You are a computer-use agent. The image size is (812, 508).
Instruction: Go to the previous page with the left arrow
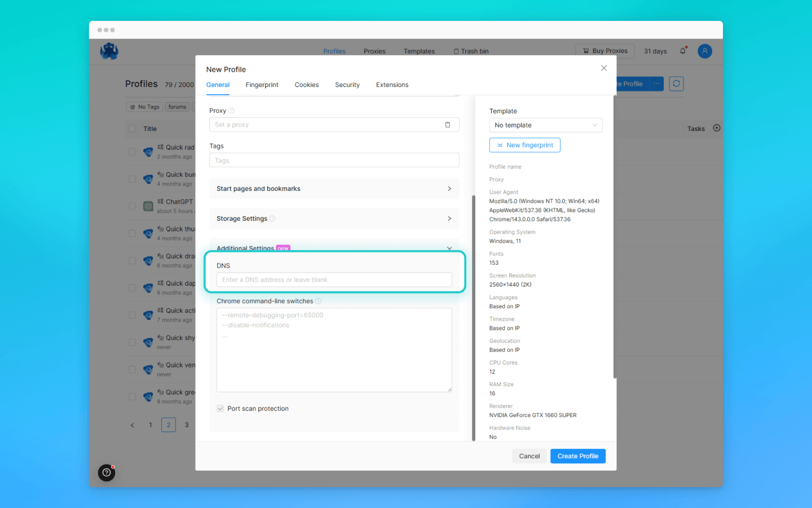[x=133, y=425]
